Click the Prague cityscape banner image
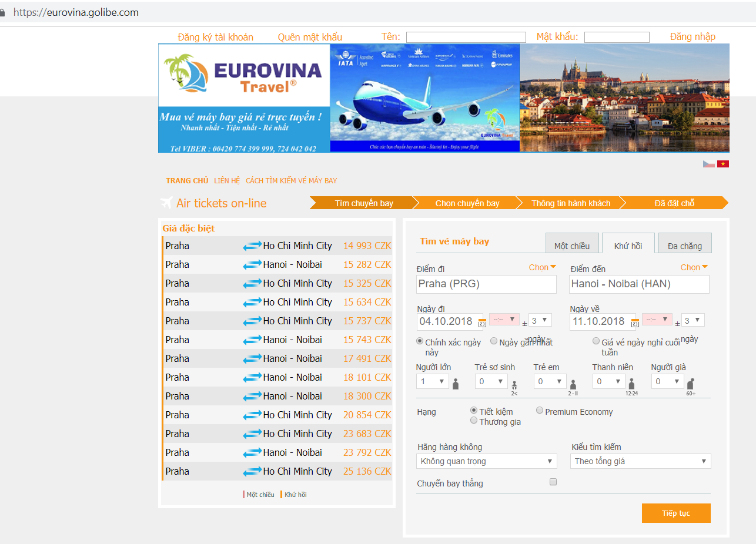This screenshot has width=756, height=544. 625,98
